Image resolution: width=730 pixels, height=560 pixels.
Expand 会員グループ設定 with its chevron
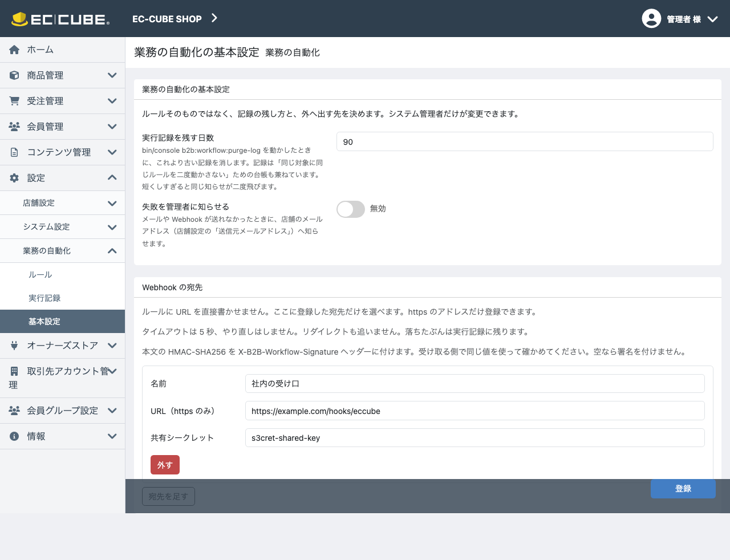click(112, 411)
